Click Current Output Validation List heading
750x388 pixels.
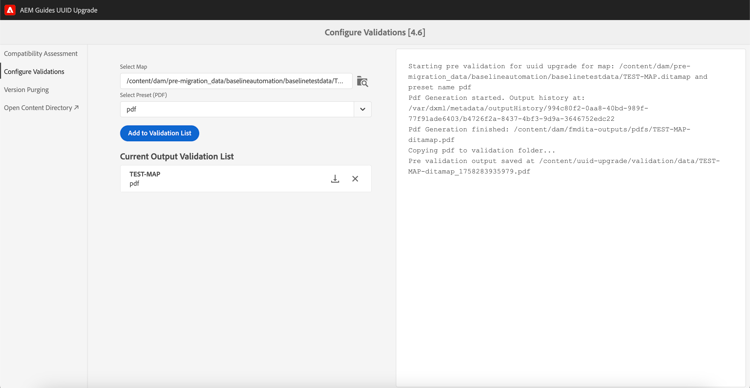point(176,156)
